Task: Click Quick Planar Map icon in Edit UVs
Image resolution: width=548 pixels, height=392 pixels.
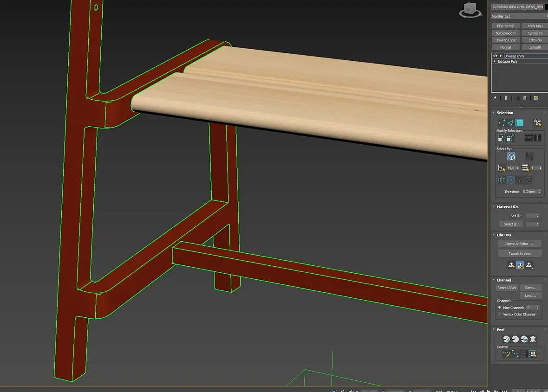Action: [x=511, y=265]
